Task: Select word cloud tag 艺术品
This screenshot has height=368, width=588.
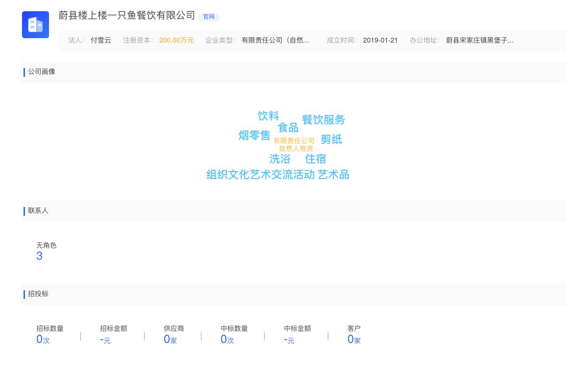Action: tap(334, 175)
